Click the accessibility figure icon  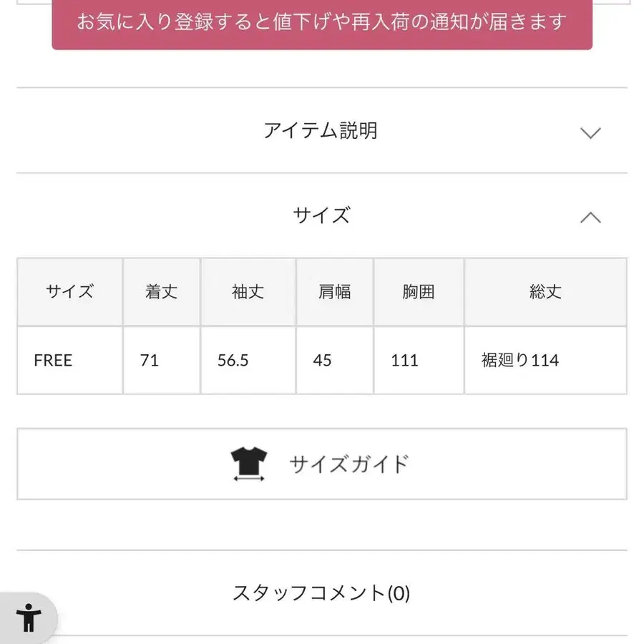pyautogui.click(x=29, y=617)
